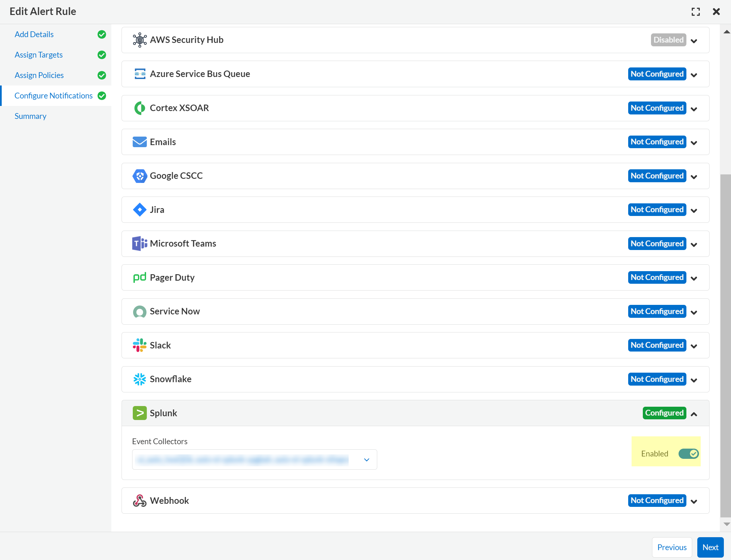Click the Cortex XSOAR logo icon

pos(140,108)
